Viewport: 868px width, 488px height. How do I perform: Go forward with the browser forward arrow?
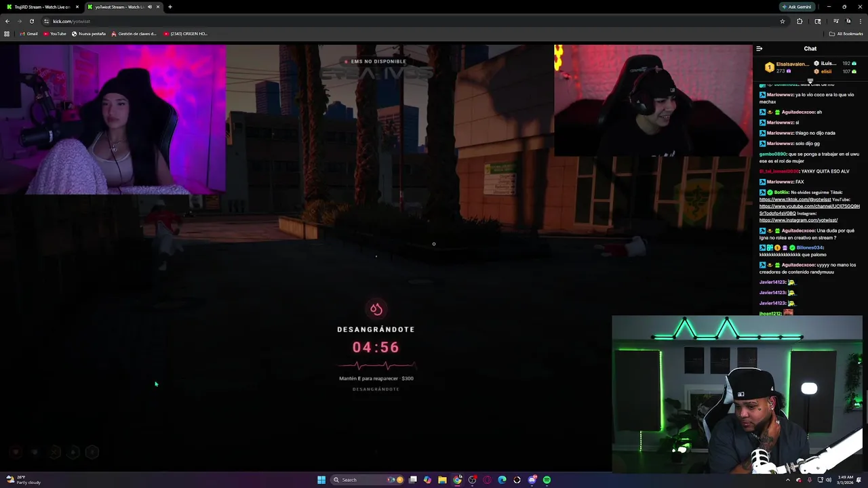(x=19, y=21)
